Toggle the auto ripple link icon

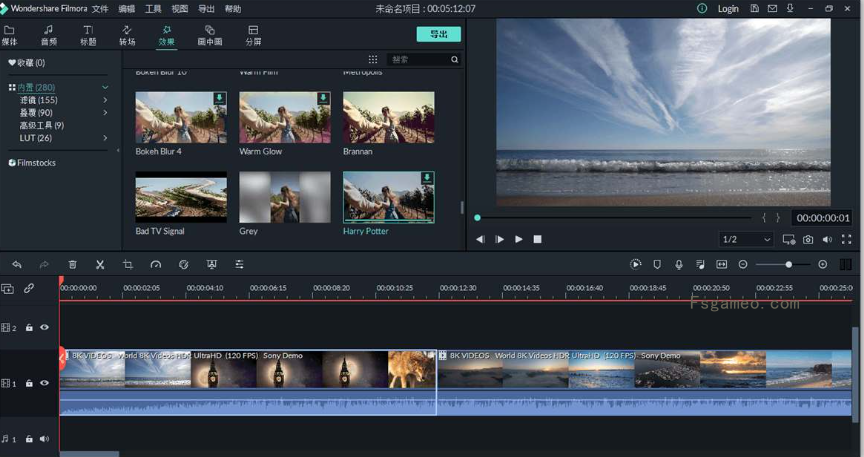[x=29, y=288]
